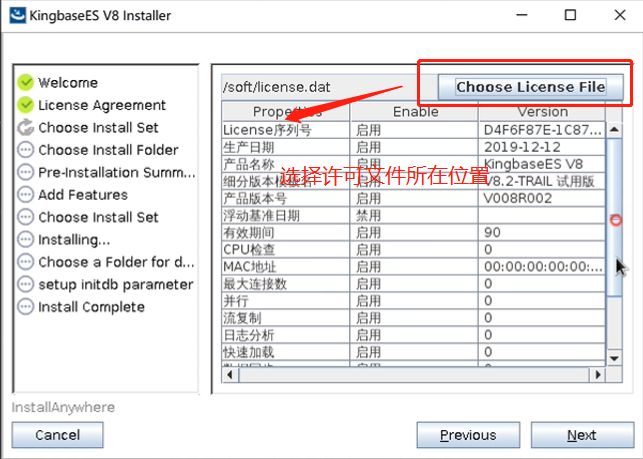Viewport: 643px width, 459px height.
Task: Click the V8.2-TRAIL 试用版 cell
Action: (x=542, y=181)
